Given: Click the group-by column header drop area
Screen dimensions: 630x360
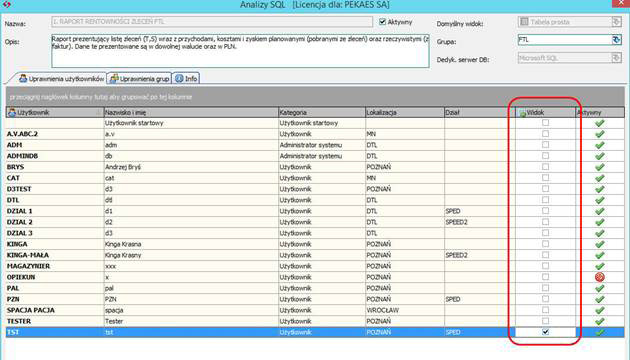Looking at the screenshot, I should (315, 97).
